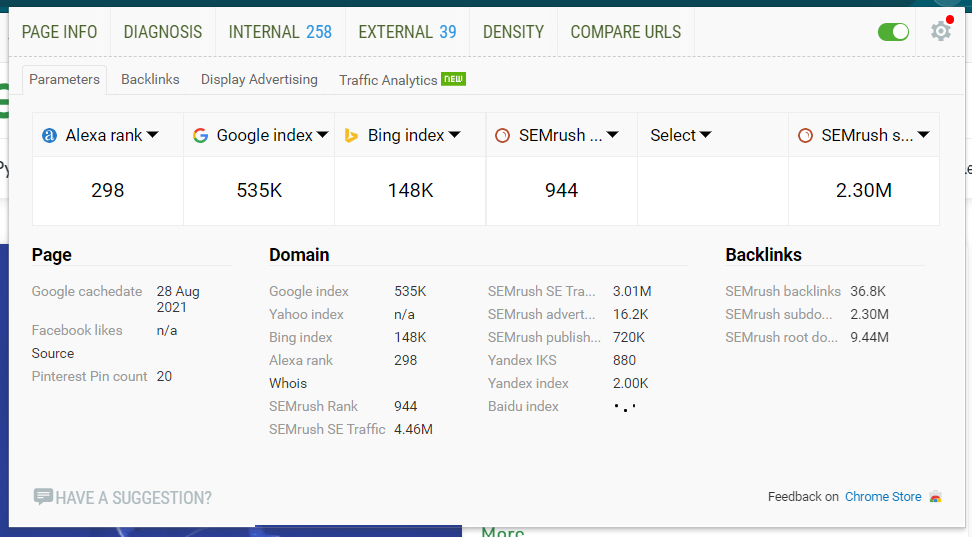This screenshot has width=972, height=537.
Task: Go to the COMPARE URLS section
Action: click(625, 32)
